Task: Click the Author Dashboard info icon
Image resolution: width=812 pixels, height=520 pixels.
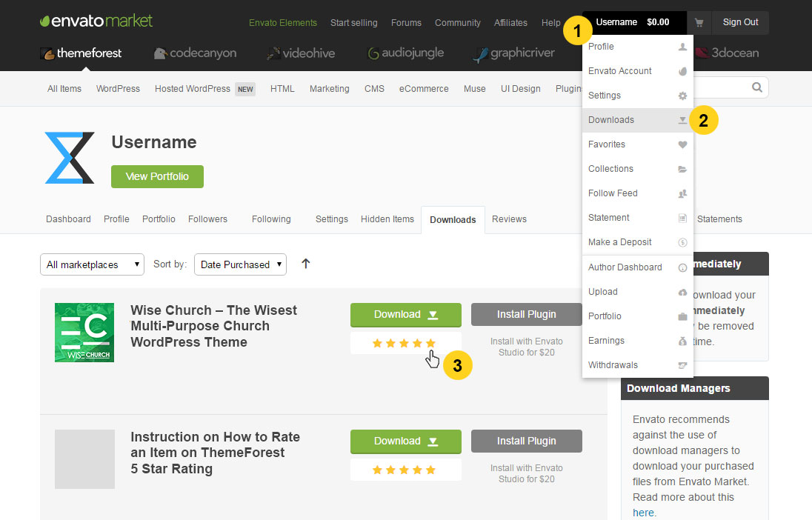Action: coord(682,267)
